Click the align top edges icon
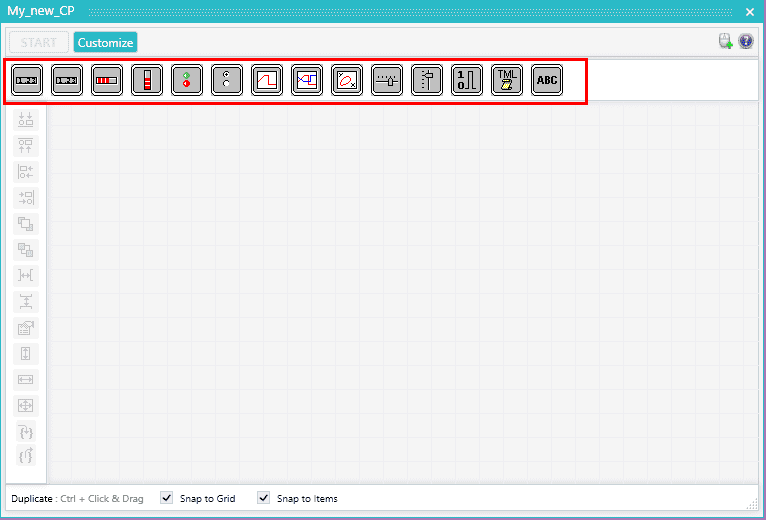This screenshot has height=520, width=766. (x=26, y=146)
